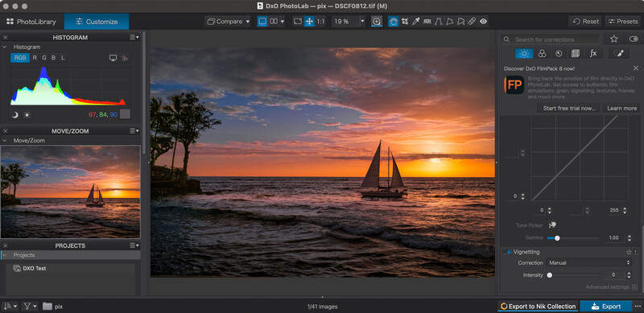Click the FilmPack FP logo
Viewport: 644px width, 313px height.
(514, 85)
